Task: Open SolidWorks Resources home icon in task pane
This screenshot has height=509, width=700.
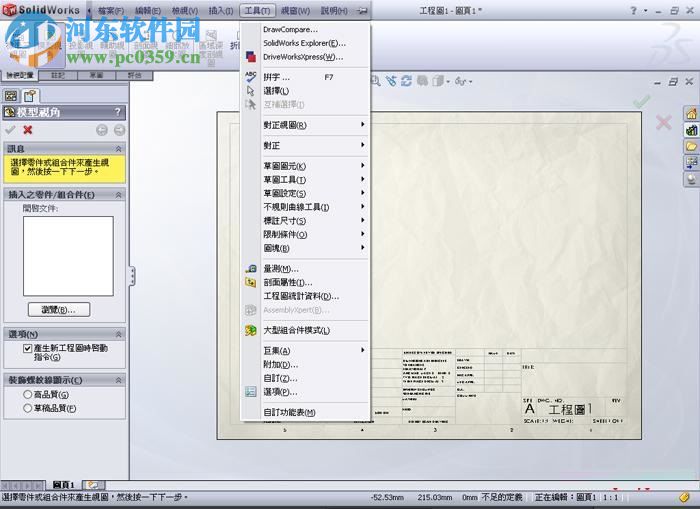Action: point(691,114)
